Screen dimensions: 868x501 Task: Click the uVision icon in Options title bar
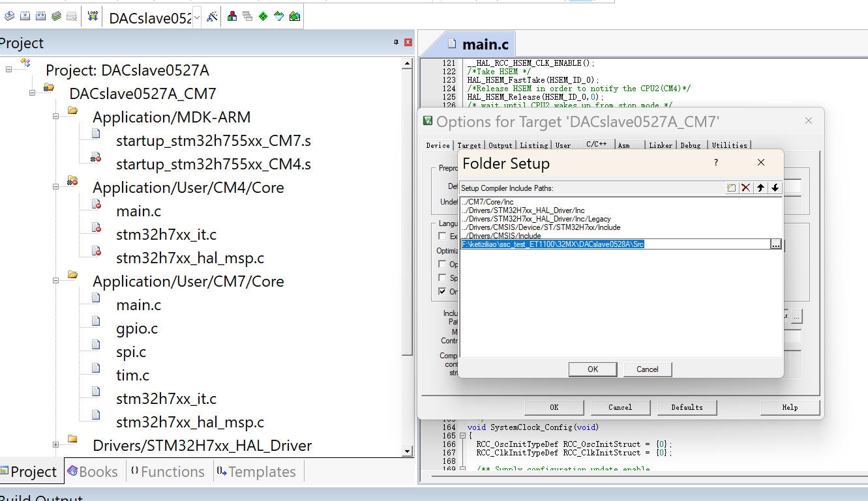428,121
